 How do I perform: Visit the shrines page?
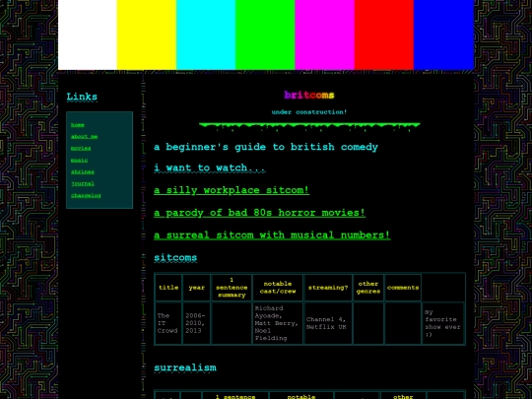83,171
